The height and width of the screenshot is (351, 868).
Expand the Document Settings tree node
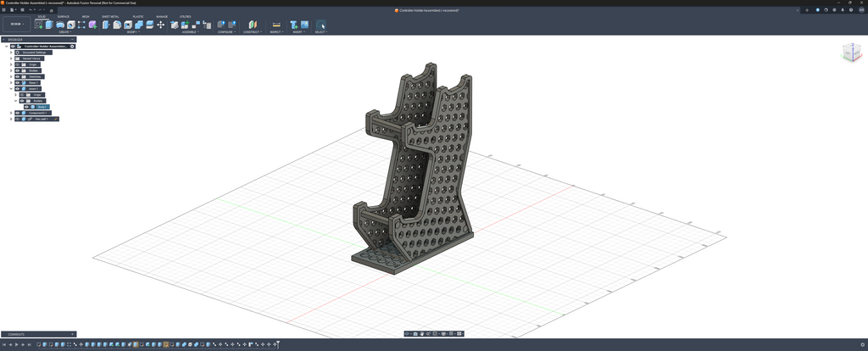click(x=11, y=53)
